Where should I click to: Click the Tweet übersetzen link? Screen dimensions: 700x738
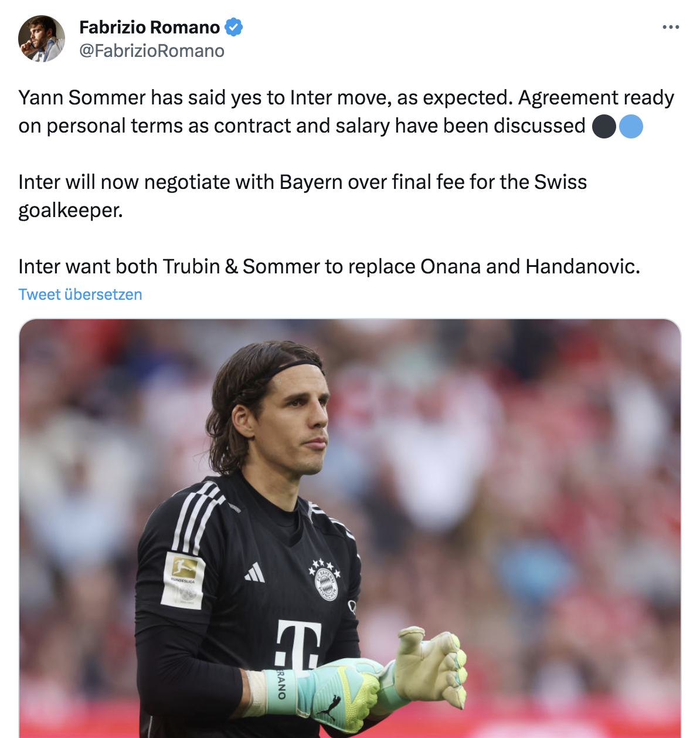click(x=80, y=294)
